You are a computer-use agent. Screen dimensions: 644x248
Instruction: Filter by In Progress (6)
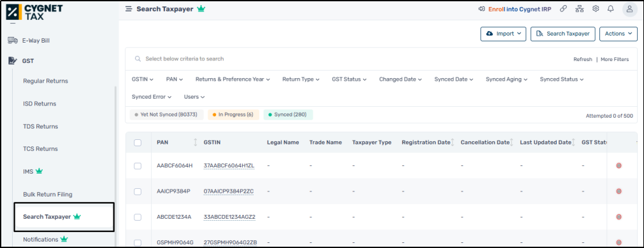click(x=233, y=114)
